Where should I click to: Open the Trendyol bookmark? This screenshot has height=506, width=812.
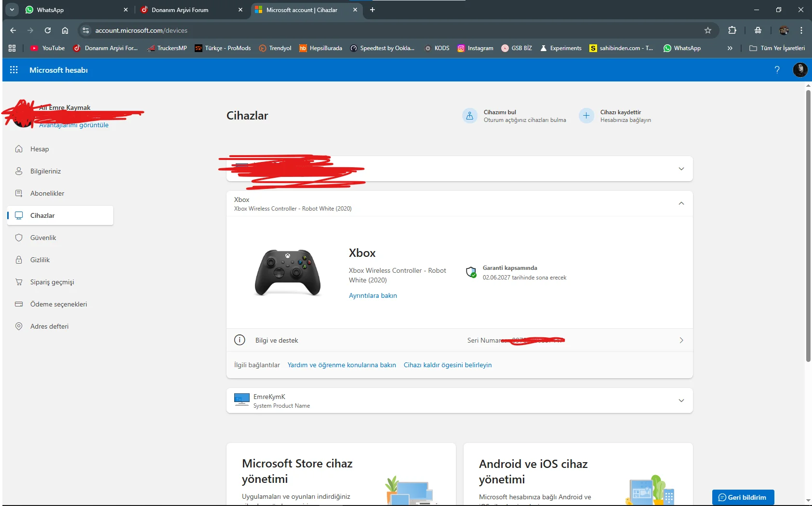coord(275,48)
